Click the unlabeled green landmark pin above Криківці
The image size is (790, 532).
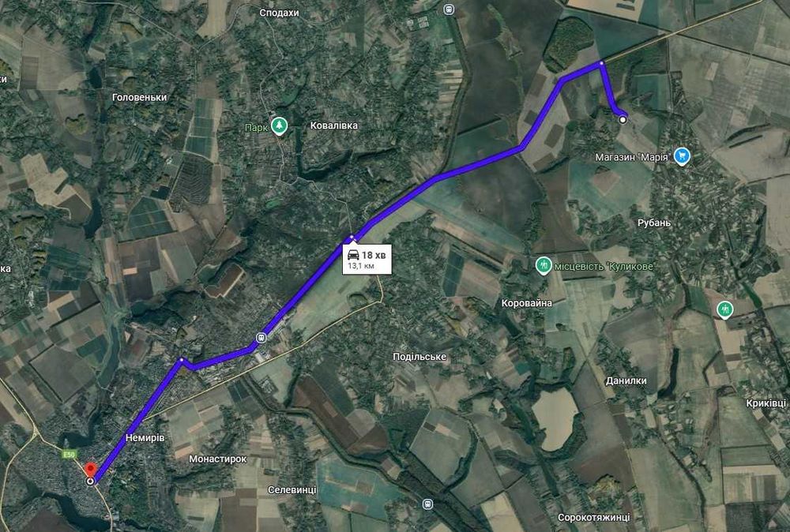(724, 309)
